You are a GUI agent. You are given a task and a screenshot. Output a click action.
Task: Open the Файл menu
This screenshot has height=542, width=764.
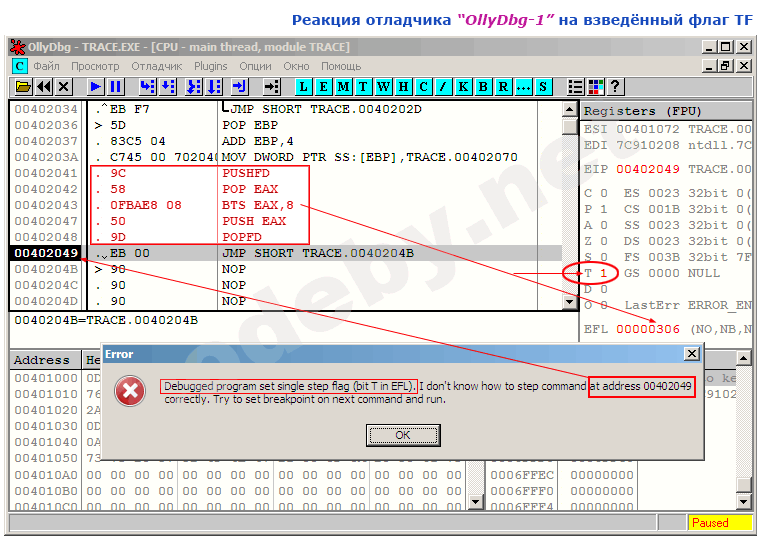click(x=46, y=66)
